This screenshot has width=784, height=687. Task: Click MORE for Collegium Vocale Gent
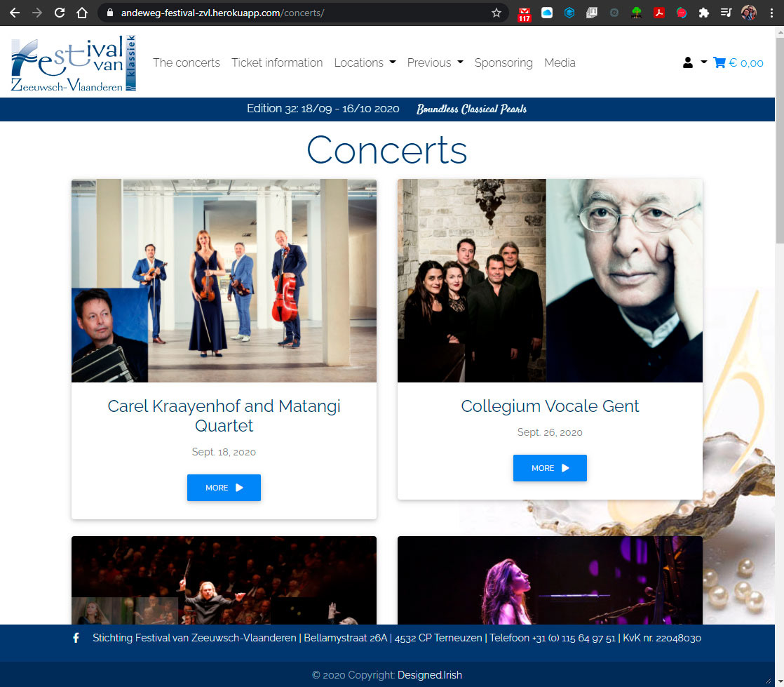(x=550, y=468)
